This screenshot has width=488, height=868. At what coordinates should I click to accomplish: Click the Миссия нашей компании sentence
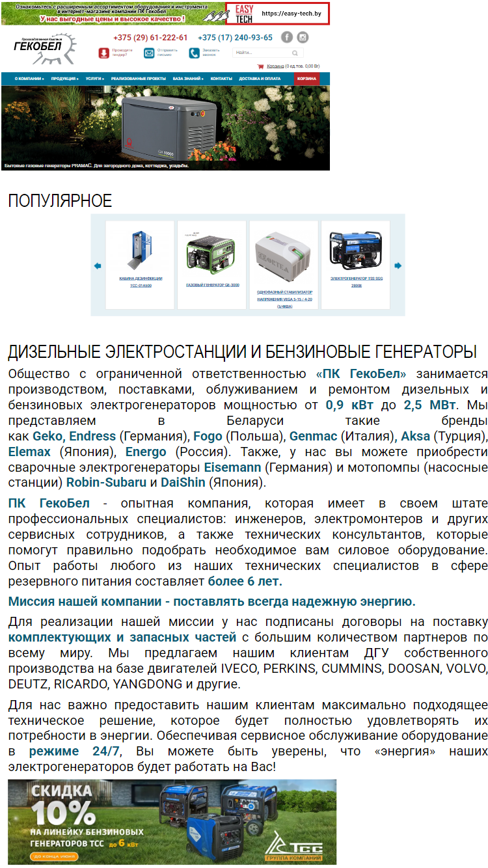point(211,601)
